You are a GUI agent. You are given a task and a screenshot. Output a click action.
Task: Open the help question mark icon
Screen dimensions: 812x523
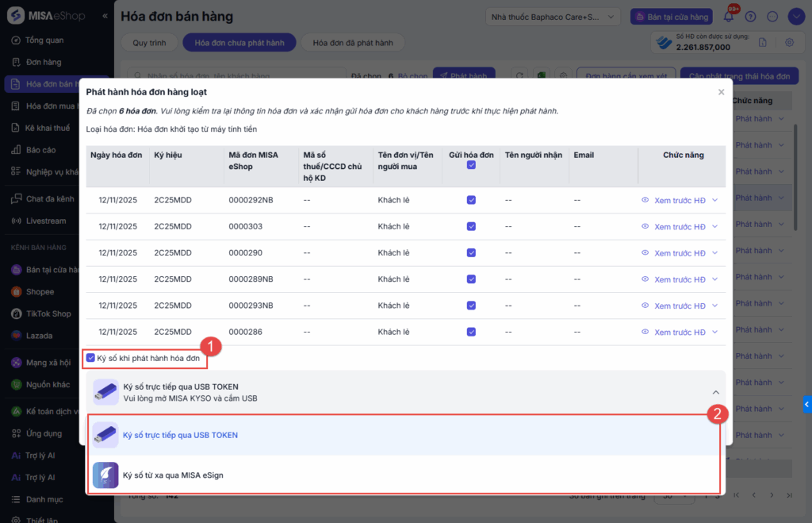750,17
